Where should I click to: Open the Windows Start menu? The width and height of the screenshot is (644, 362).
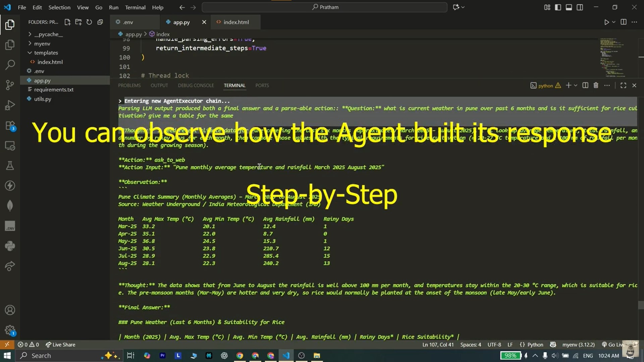(x=7, y=356)
